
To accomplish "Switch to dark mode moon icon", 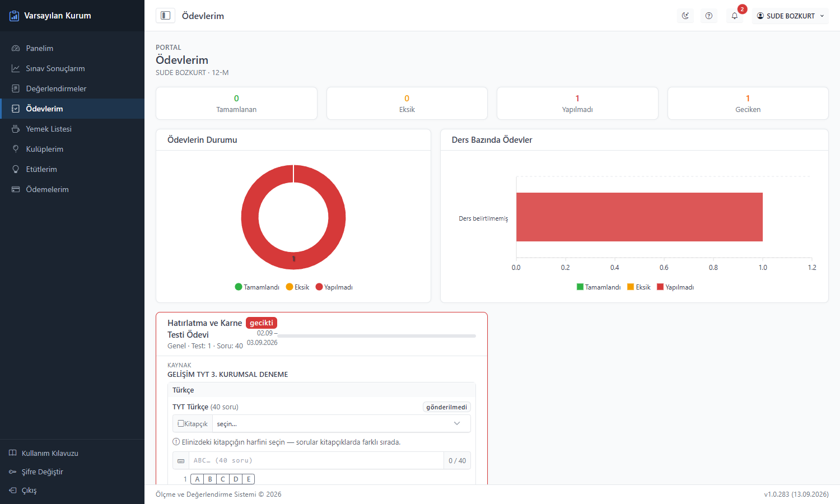I will 685,16.
